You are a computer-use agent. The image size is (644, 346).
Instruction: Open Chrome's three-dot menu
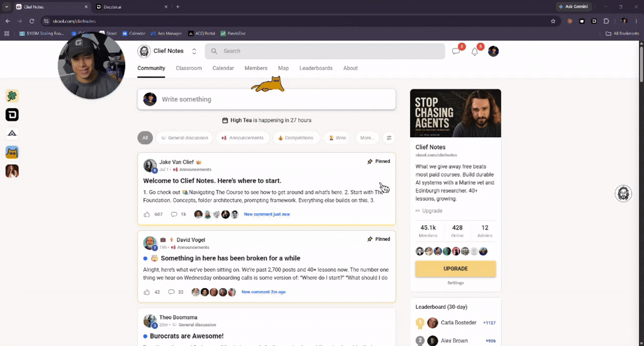point(636,21)
